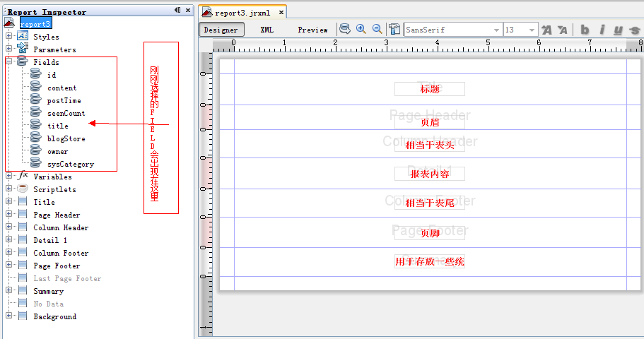The image size is (644, 339).
Task: Click the Detail 1 band icon
Action: tap(23, 239)
